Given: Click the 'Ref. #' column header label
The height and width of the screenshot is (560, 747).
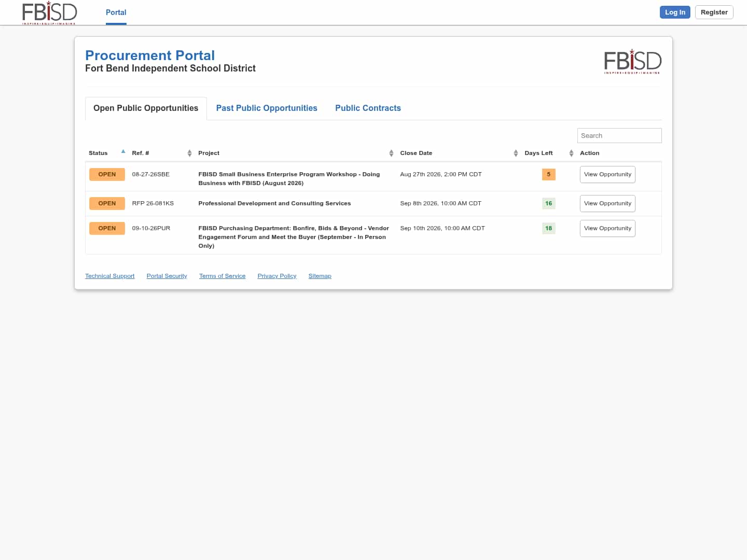Looking at the screenshot, I should point(141,153).
